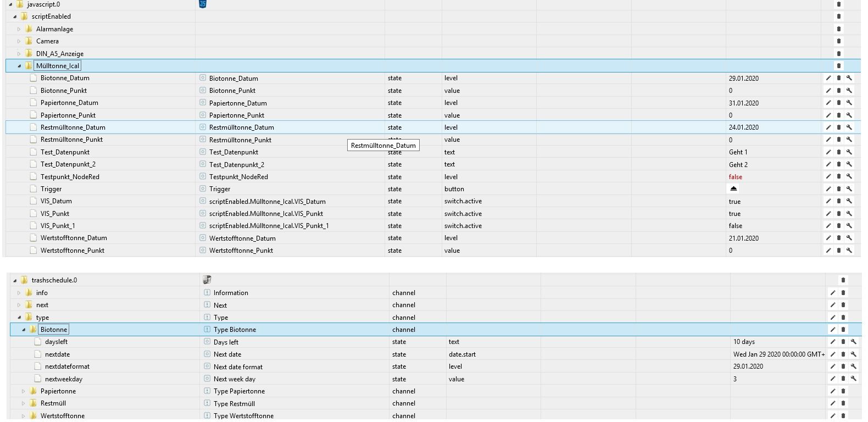The width and height of the screenshot is (868, 422).
Task: Delete the Mülltonne_Ical folder
Action: click(x=839, y=65)
